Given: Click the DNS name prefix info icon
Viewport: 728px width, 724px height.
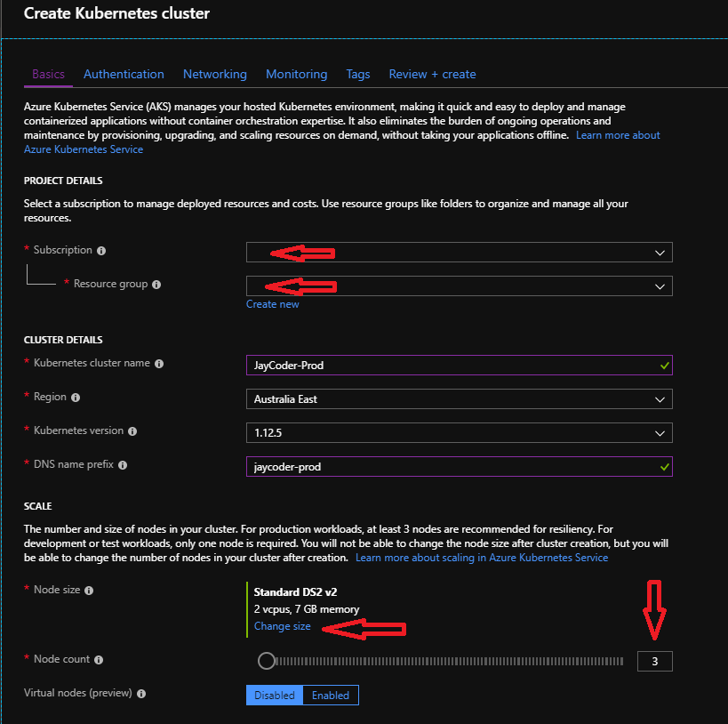Looking at the screenshot, I should click(123, 465).
